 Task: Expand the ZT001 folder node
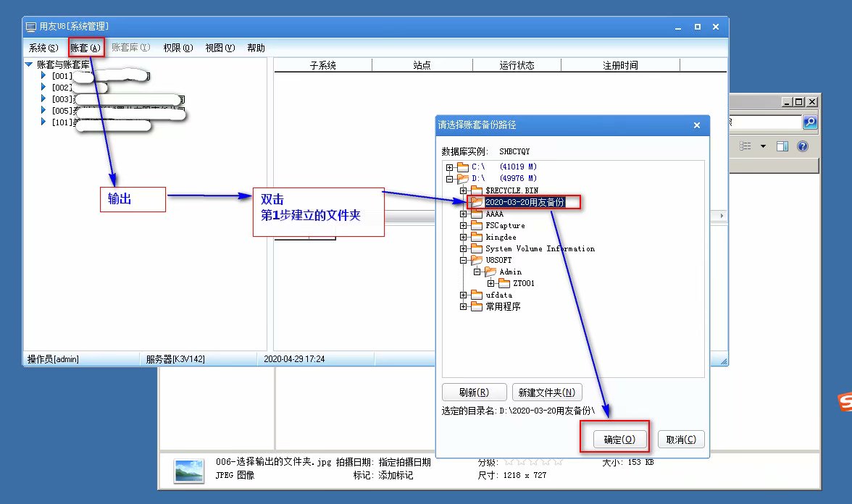[491, 283]
